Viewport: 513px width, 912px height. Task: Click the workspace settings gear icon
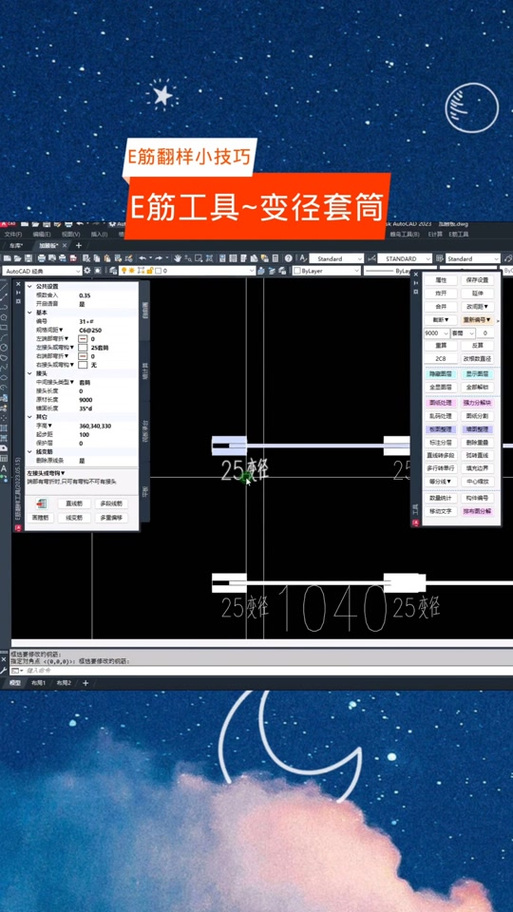coord(87,270)
